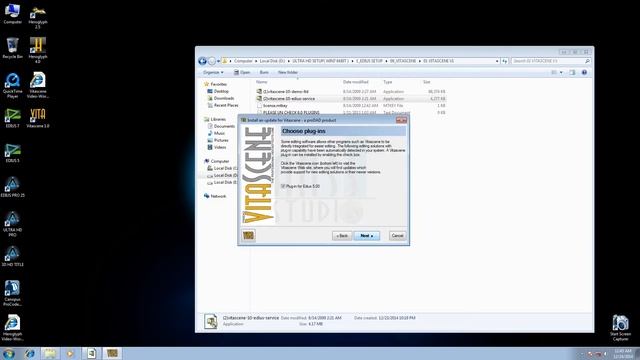Select the Heroglyph Video web shortcut
Image resolution: width=640 pixels, height=360 pixels.
(x=12, y=328)
